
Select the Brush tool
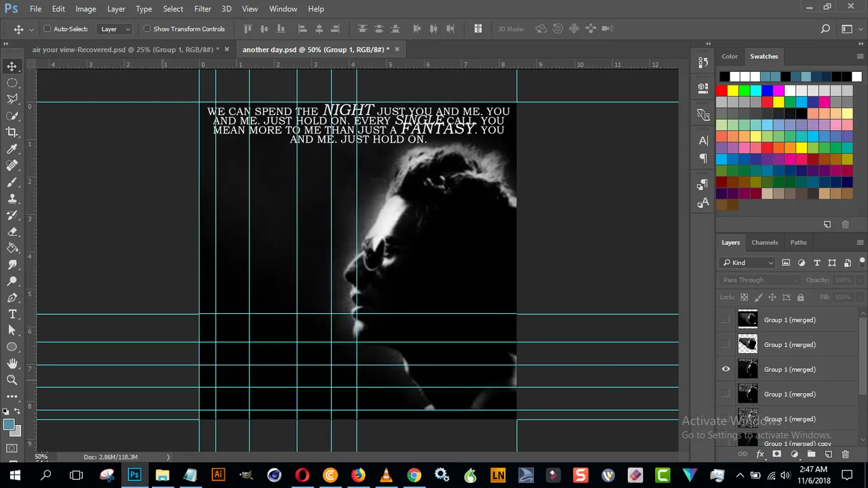point(12,182)
